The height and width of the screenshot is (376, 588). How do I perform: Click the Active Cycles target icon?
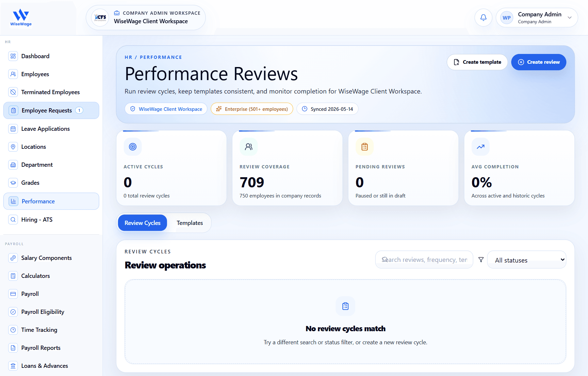click(x=133, y=147)
